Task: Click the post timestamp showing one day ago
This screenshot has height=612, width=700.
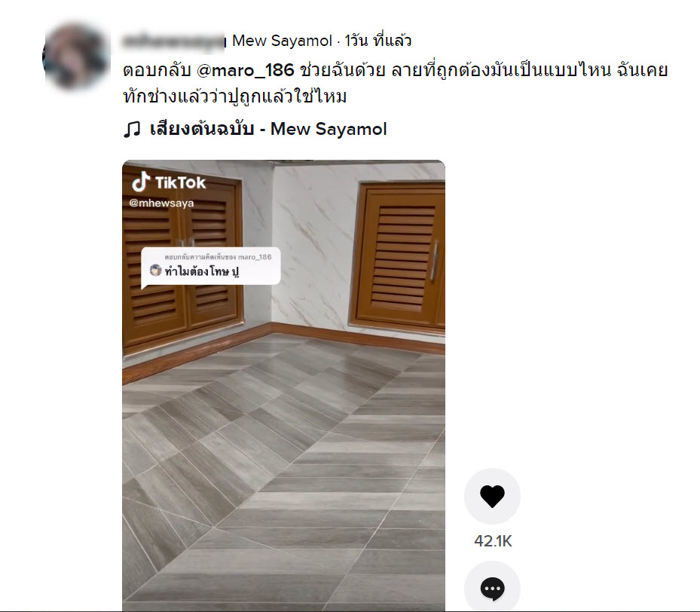Action: click(378, 41)
